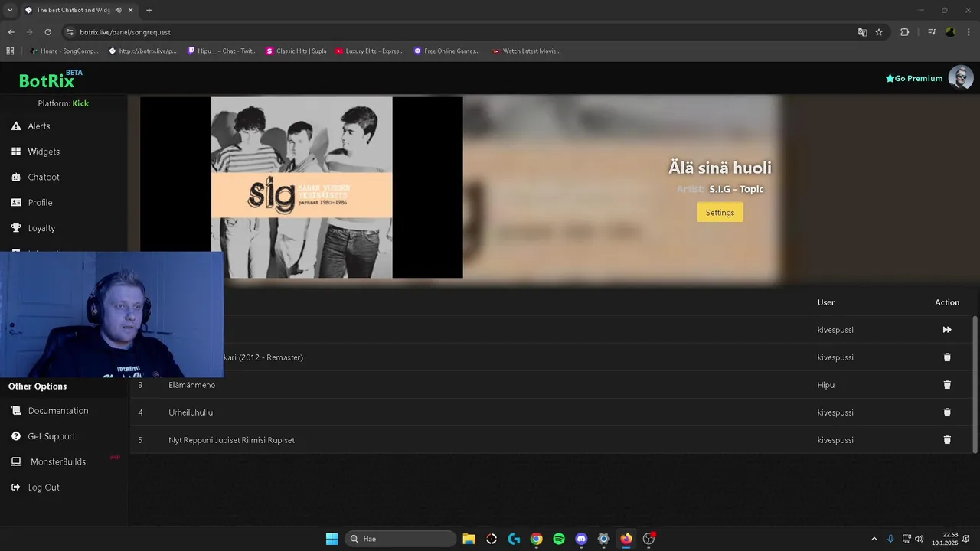
Task: Delete the Urheiluhullu song from queue
Action: point(947,412)
